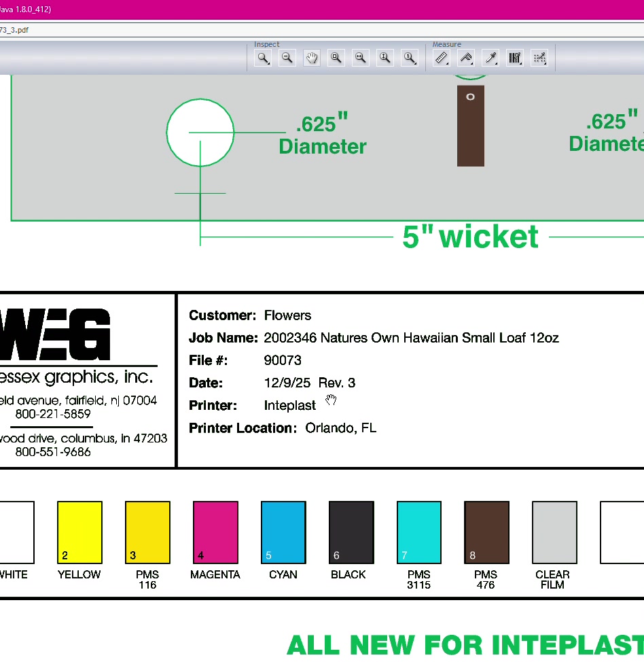
Task: Select the Zoom In tool
Action: pyautogui.click(x=263, y=58)
